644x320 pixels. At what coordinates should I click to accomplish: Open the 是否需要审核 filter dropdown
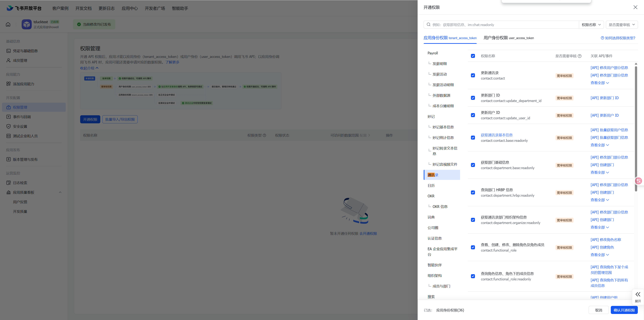(622, 24)
